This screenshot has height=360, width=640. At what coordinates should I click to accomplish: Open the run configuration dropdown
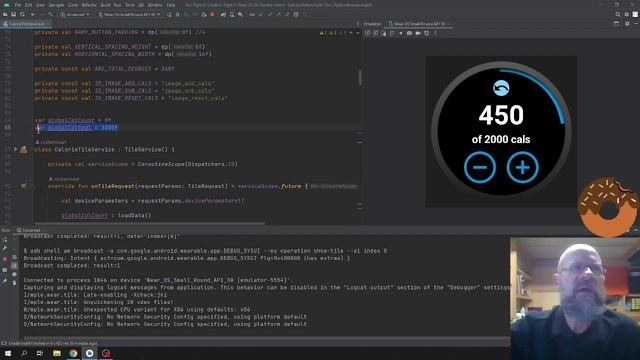pos(75,15)
